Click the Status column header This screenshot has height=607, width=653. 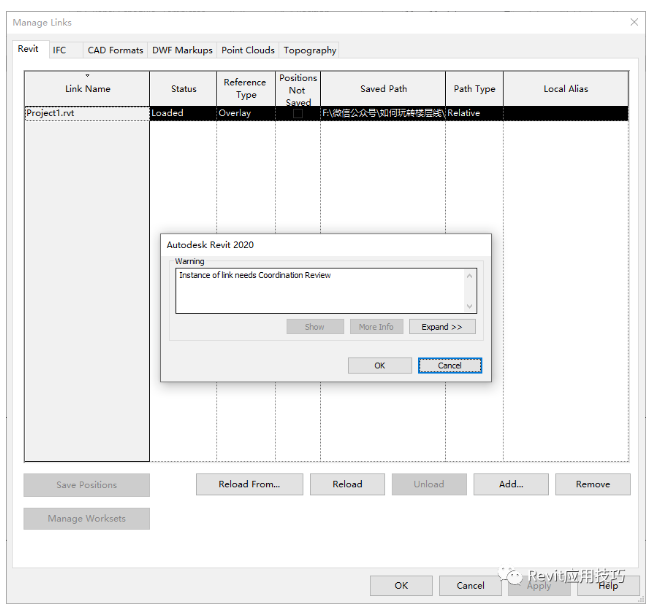183,89
